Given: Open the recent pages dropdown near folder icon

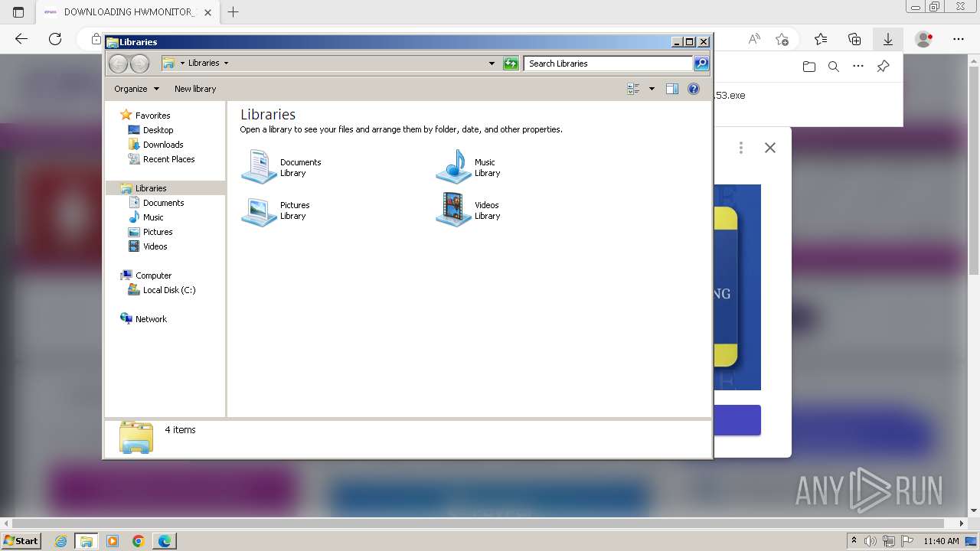Looking at the screenshot, I should coord(182,64).
